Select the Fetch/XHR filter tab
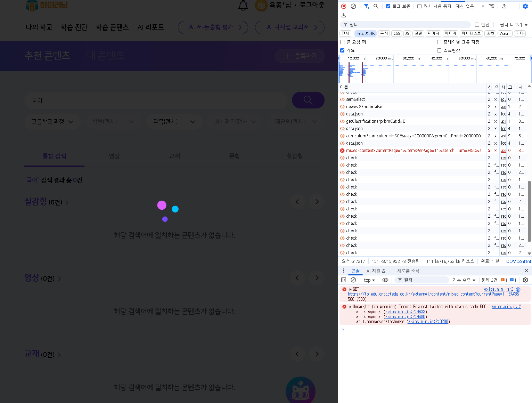 [365, 33]
